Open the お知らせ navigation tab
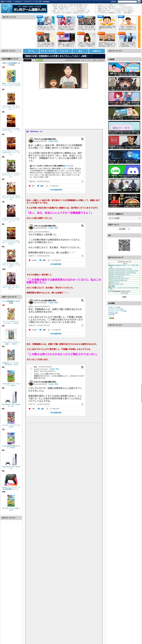 coord(97,51)
